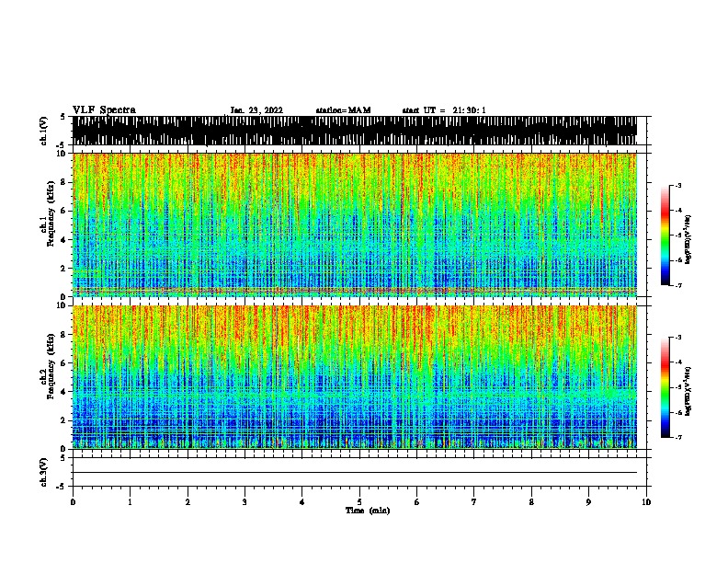Click the "-7" label on ch.1 color bar
728x563 pixels.
point(678,285)
